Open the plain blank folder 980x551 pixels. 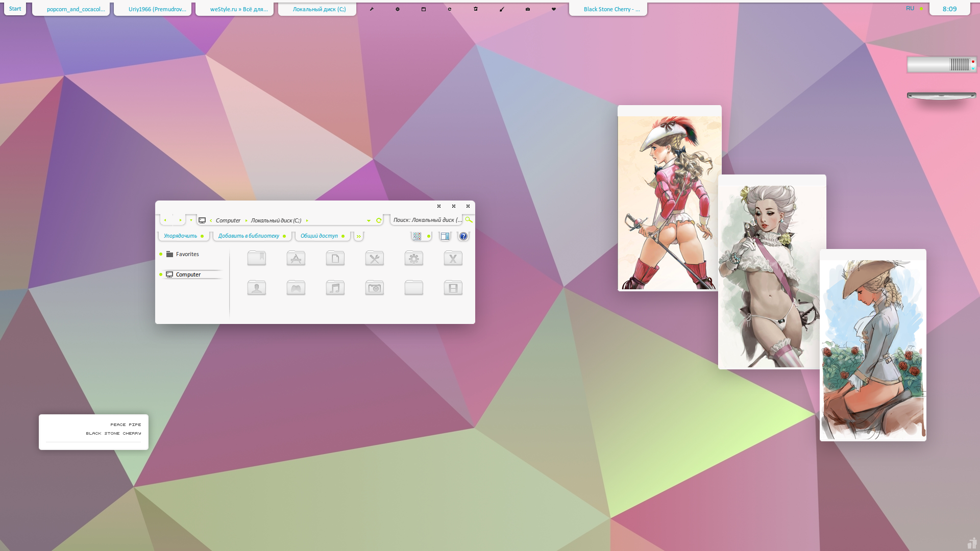413,288
